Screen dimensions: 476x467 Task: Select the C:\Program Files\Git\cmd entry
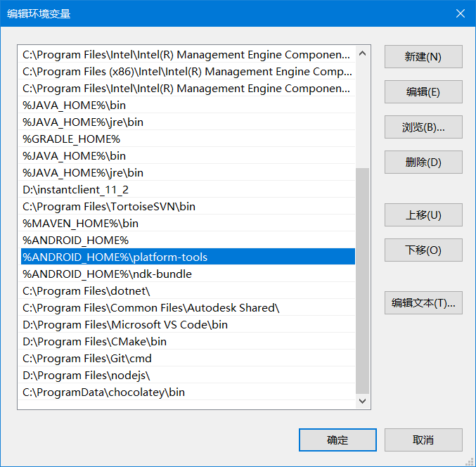point(188,359)
